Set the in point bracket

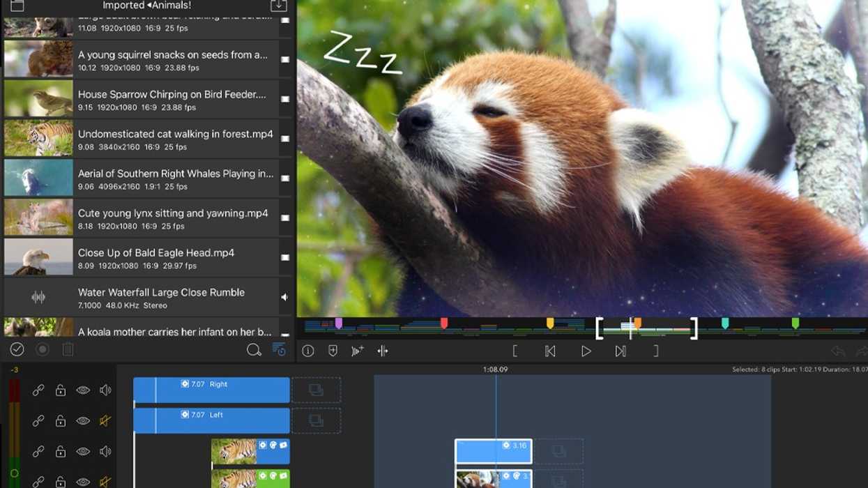click(515, 351)
